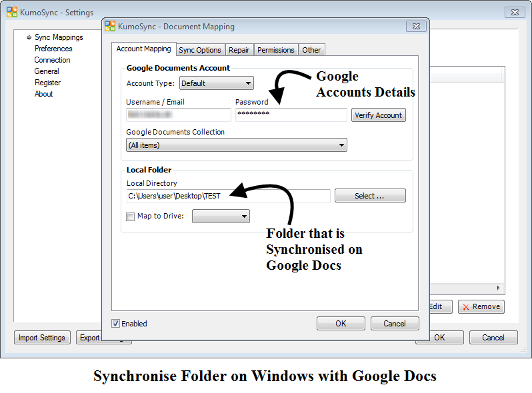This screenshot has width=532, height=393.
Task: Click Export button in Settings window
Action: (x=89, y=338)
